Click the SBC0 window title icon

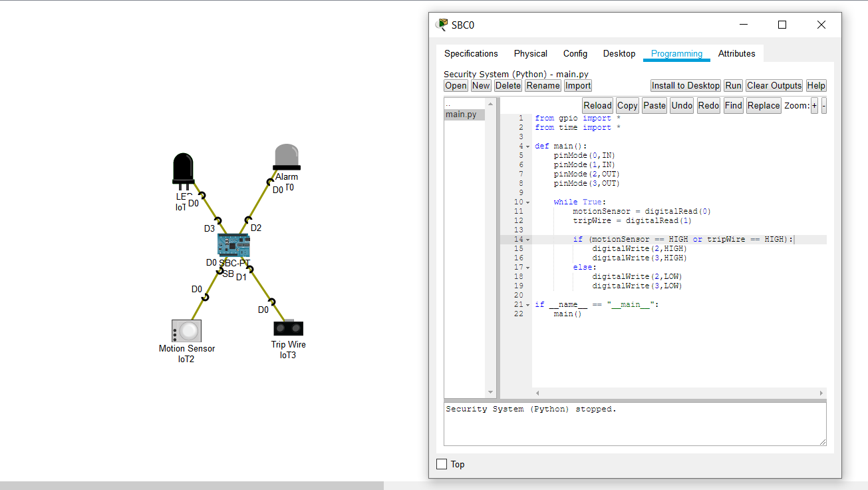click(x=442, y=25)
